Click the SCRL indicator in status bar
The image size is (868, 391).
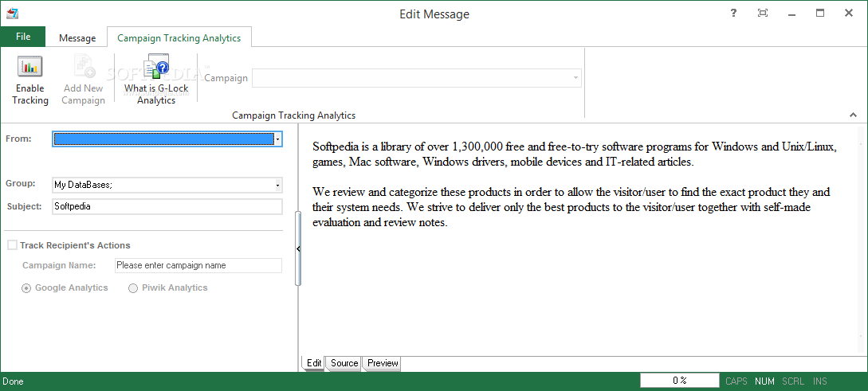click(793, 381)
